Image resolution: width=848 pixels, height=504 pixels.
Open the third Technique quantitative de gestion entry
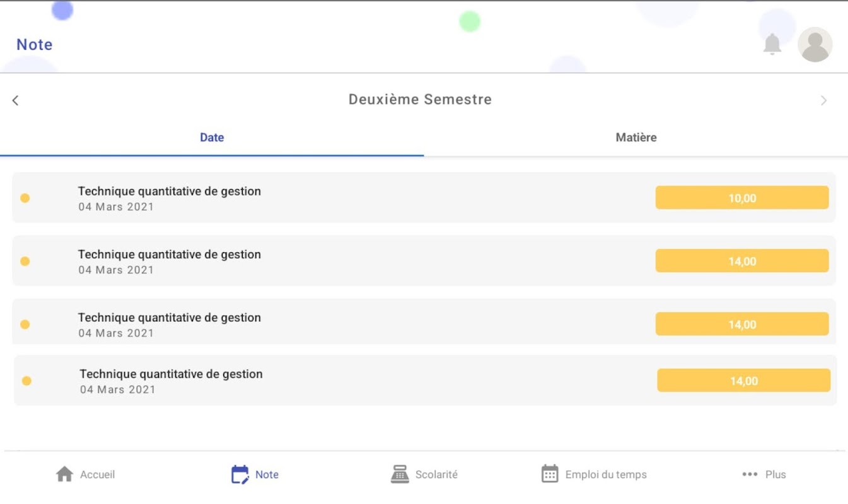pos(424,322)
